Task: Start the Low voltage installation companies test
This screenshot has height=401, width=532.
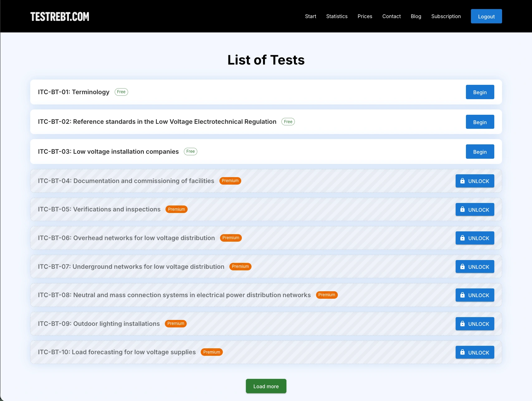Action: pyautogui.click(x=480, y=152)
